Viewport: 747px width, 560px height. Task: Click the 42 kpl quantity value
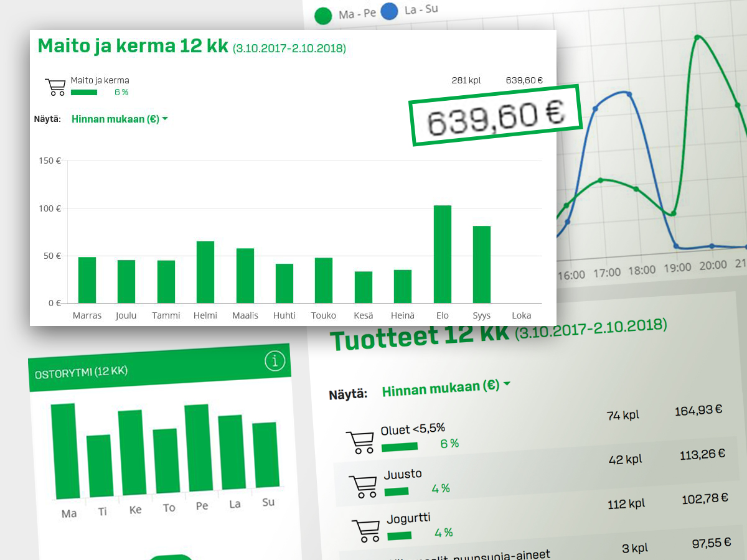625,460
